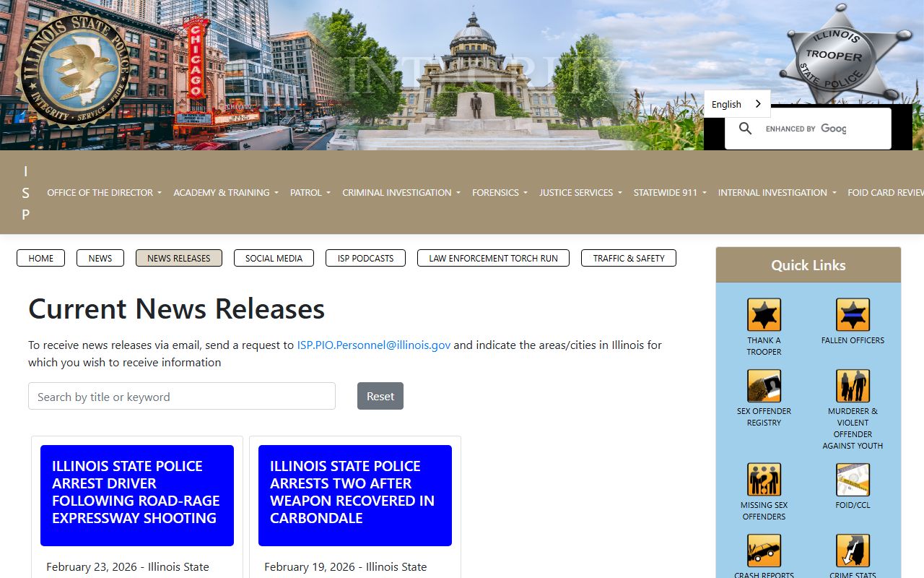The image size is (924, 578).
Task: Select the News Releases tab button
Action: click(179, 258)
